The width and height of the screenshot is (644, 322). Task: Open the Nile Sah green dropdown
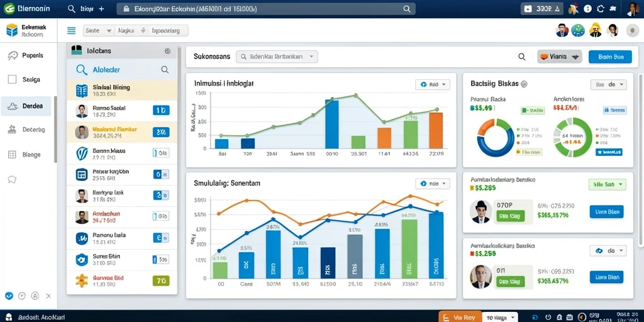(608, 185)
